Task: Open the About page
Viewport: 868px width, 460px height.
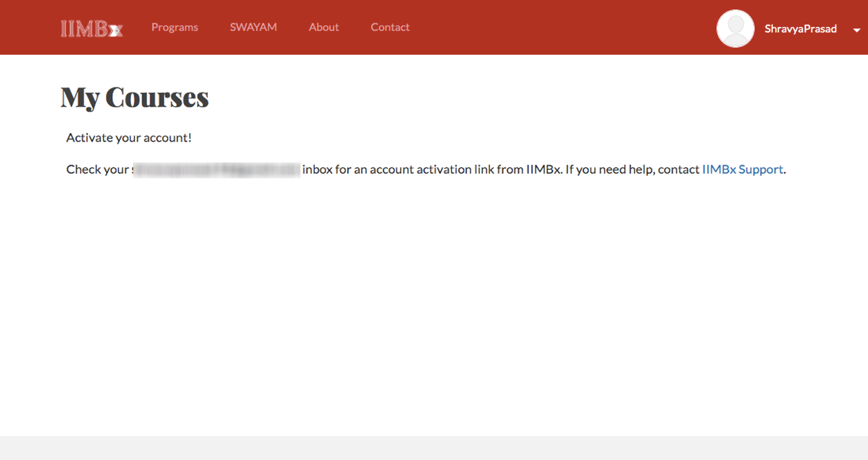Action: click(324, 27)
